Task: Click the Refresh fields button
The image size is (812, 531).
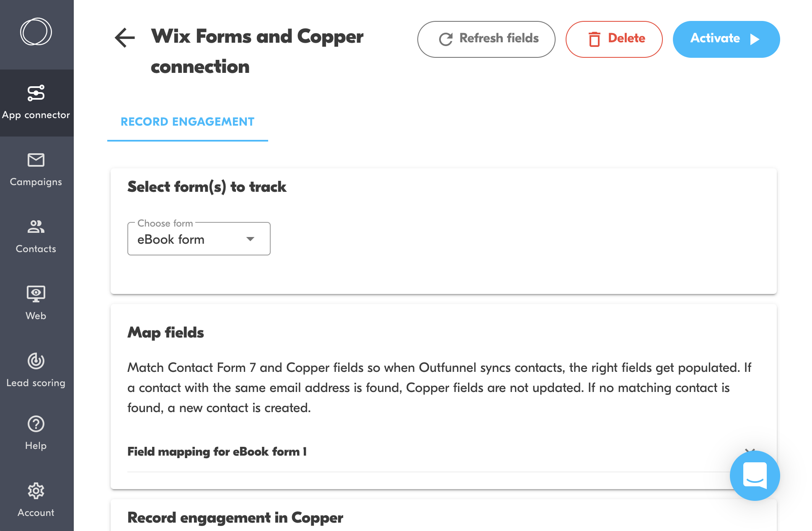Action: tap(486, 39)
